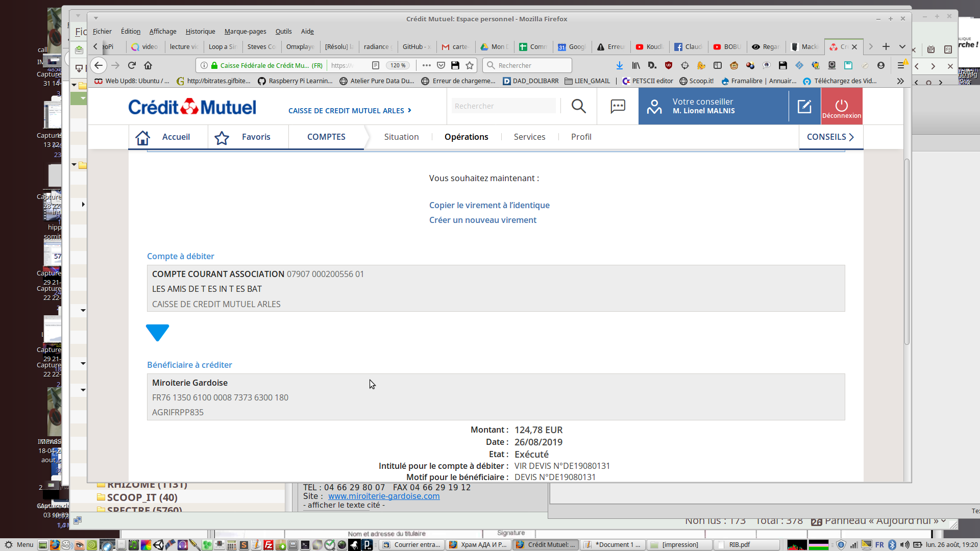
Task: Switch to the Opérations tab
Action: [x=466, y=137]
